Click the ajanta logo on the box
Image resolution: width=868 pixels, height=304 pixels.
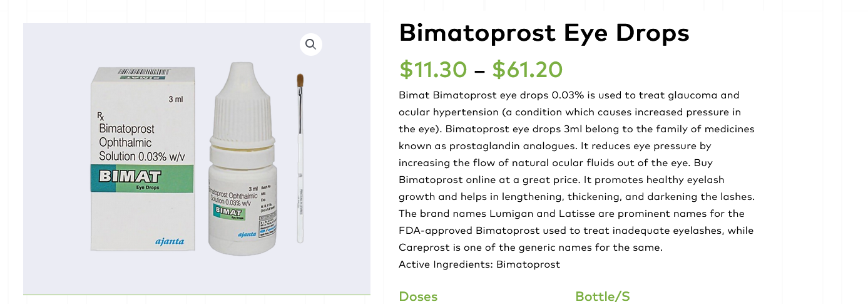coord(170,241)
